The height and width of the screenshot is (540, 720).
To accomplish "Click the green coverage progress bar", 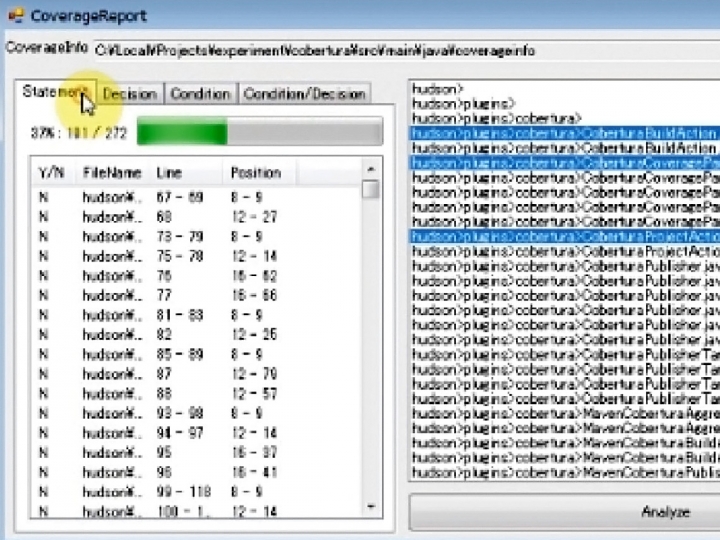I will tap(260, 131).
